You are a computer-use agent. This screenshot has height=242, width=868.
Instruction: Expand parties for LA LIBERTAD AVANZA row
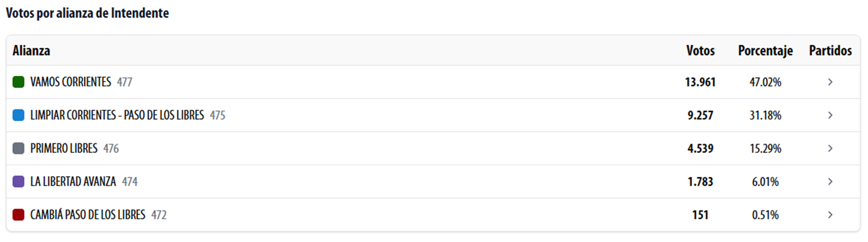click(x=830, y=181)
